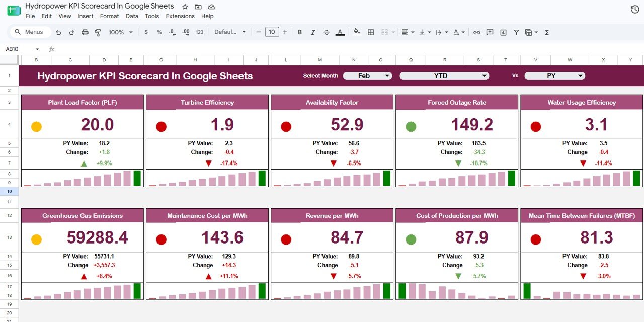This screenshot has height=322, width=644.
Task: Open the Tools menu
Action: pos(152,16)
